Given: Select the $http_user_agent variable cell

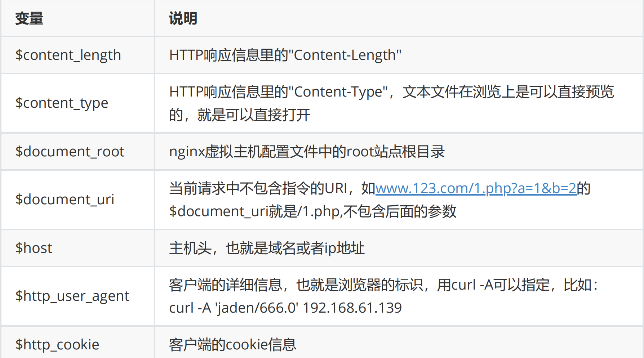Looking at the screenshot, I should point(72,296).
